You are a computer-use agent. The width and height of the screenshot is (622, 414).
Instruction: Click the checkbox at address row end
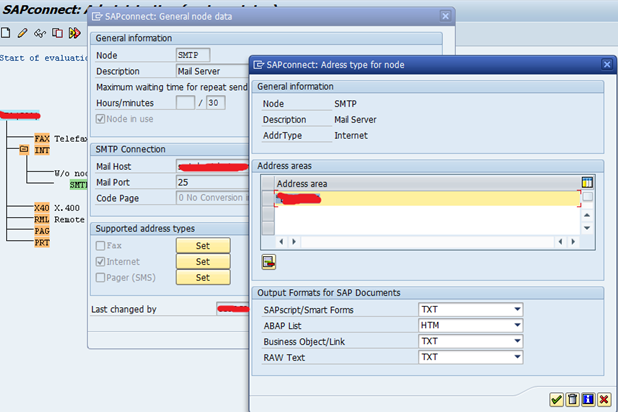click(x=587, y=197)
